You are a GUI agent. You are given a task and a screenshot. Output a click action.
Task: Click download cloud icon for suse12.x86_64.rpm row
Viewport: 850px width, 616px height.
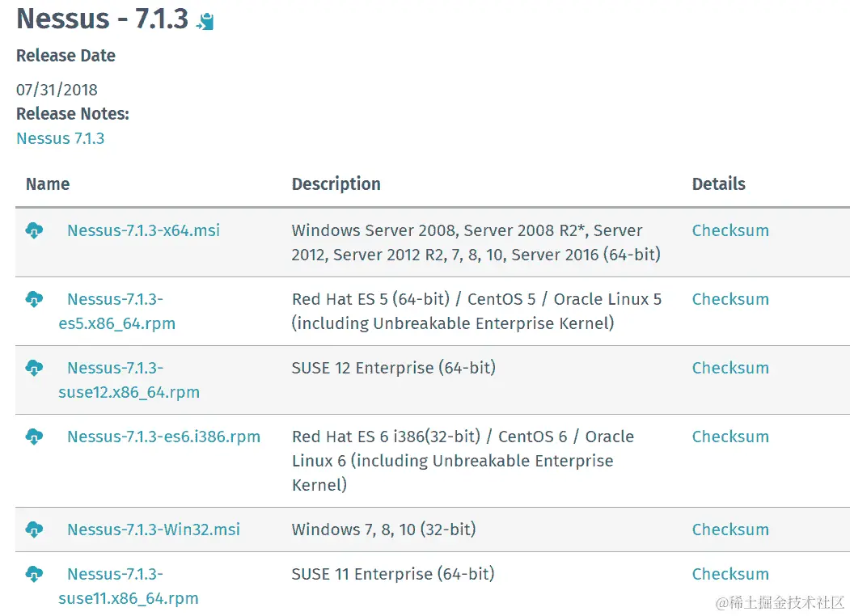(x=34, y=368)
